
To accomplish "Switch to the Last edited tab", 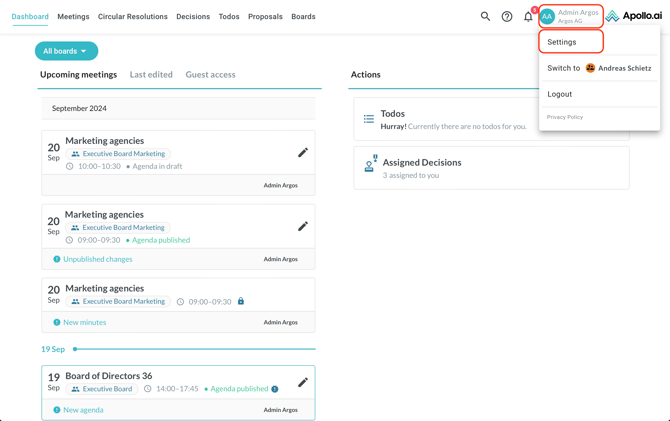I will point(151,75).
